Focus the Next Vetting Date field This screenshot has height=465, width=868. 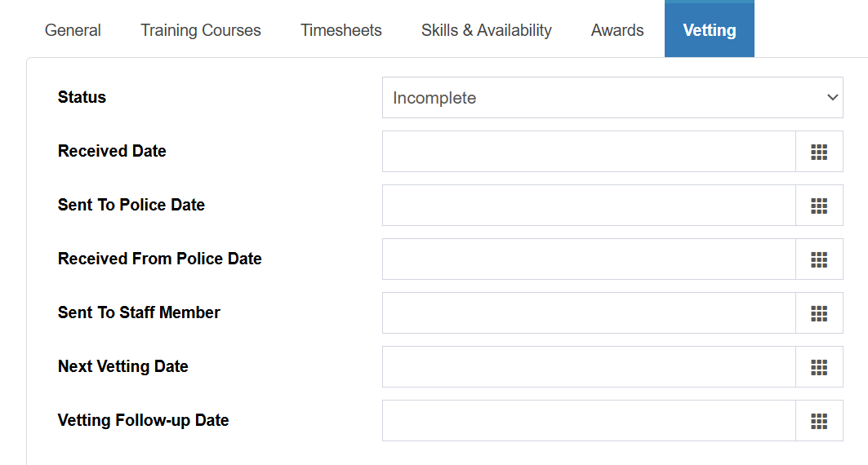[589, 366]
